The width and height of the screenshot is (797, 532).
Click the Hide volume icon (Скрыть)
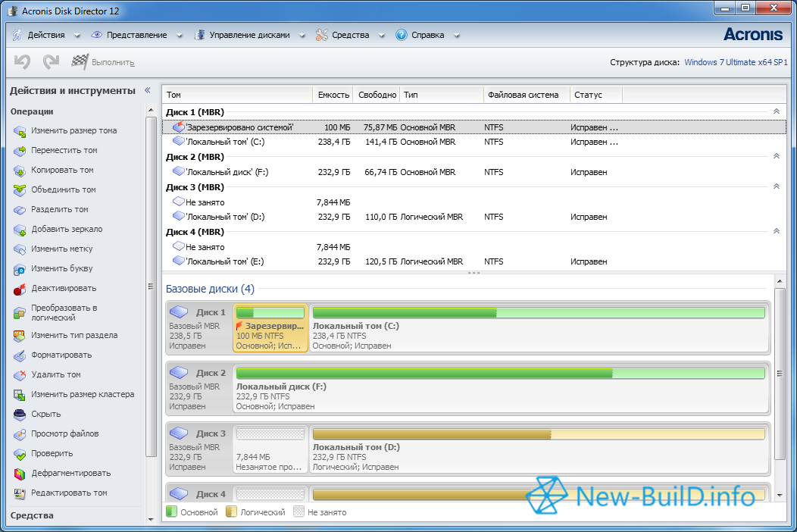20,415
